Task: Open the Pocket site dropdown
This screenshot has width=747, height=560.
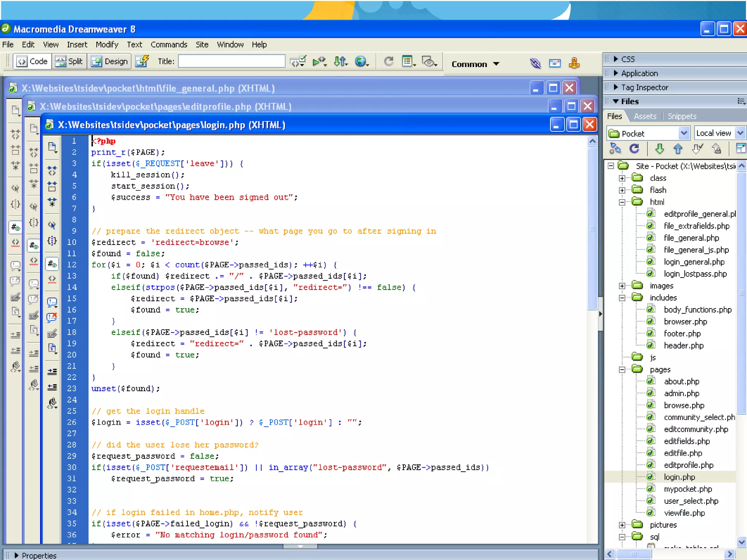Action: click(x=684, y=133)
